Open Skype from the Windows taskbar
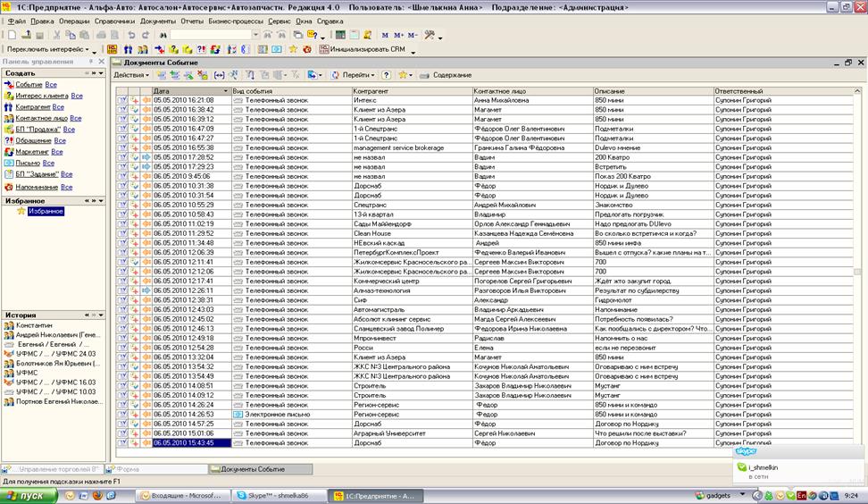Image resolution: width=868 pixels, height=504 pixels. [x=277, y=495]
